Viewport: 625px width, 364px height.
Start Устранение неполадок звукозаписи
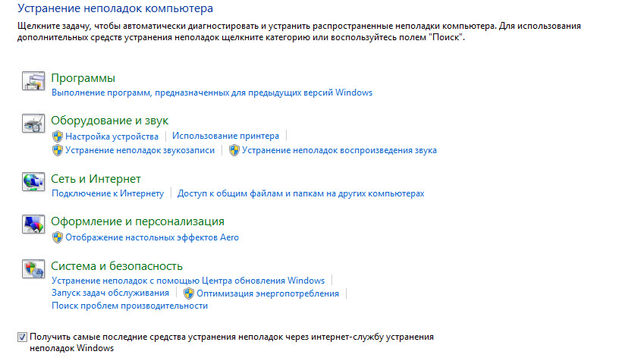(x=140, y=150)
